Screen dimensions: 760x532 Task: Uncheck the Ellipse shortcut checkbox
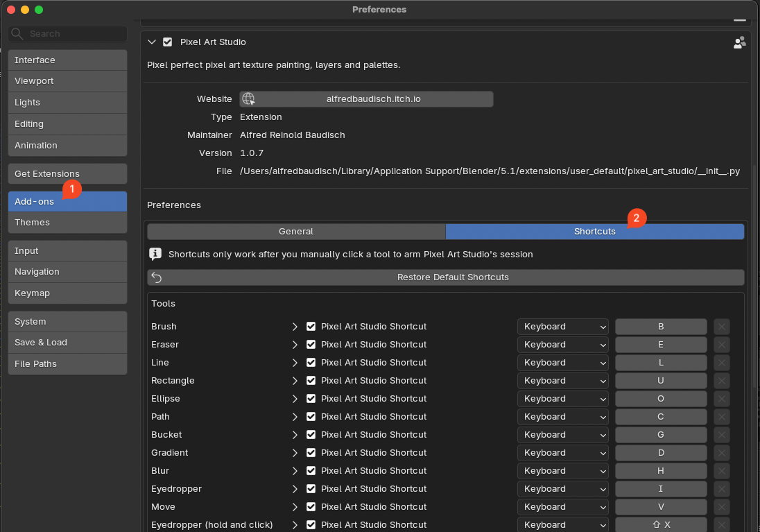(x=311, y=399)
